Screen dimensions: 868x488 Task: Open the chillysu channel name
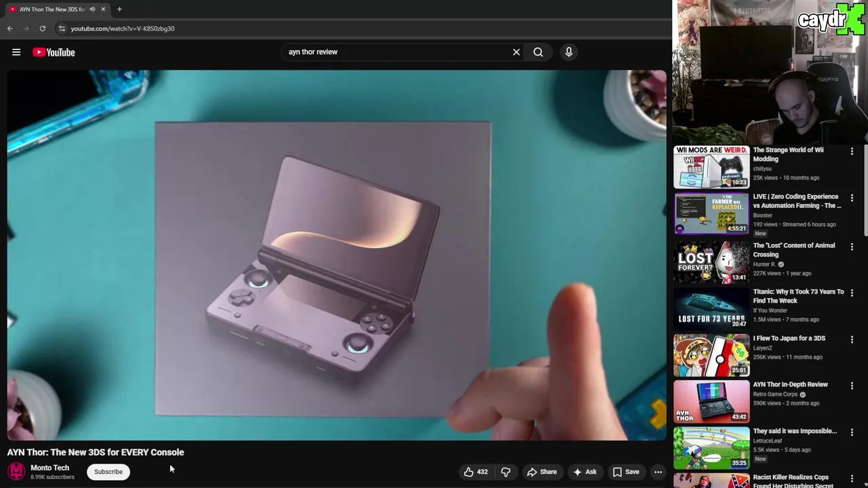point(762,169)
